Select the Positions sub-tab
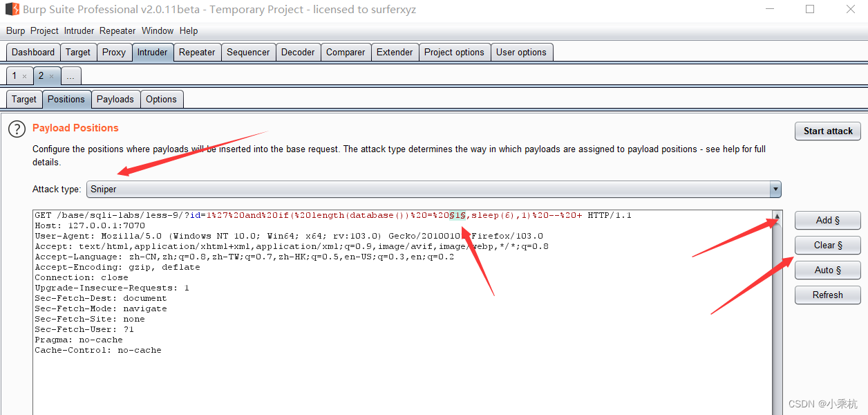Image resolution: width=868 pixels, height=415 pixels. (x=66, y=99)
